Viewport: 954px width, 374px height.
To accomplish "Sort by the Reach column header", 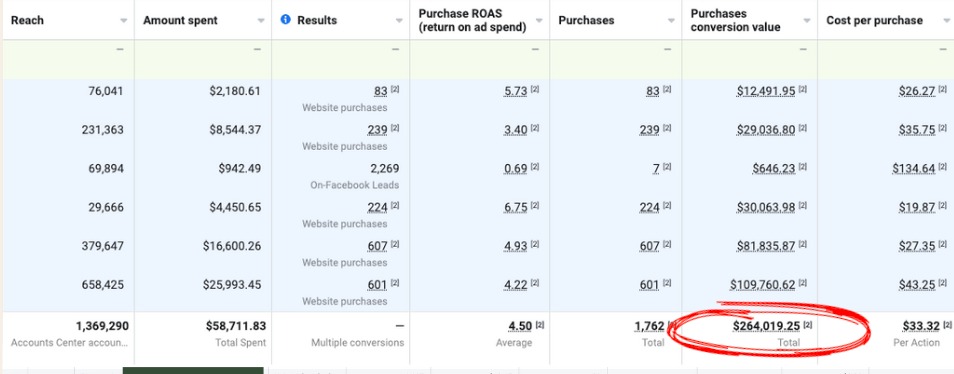I will pos(27,20).
